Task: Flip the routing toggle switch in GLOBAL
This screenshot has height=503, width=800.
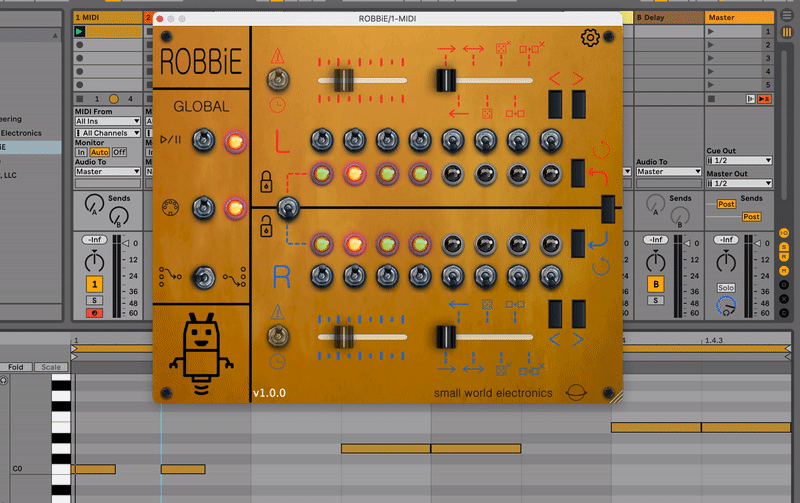Action: click(204, 277)
